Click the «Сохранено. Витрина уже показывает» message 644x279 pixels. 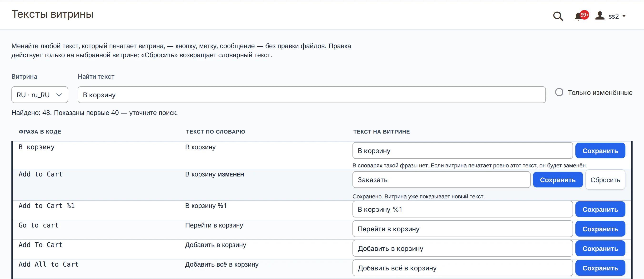pos(418,196)
